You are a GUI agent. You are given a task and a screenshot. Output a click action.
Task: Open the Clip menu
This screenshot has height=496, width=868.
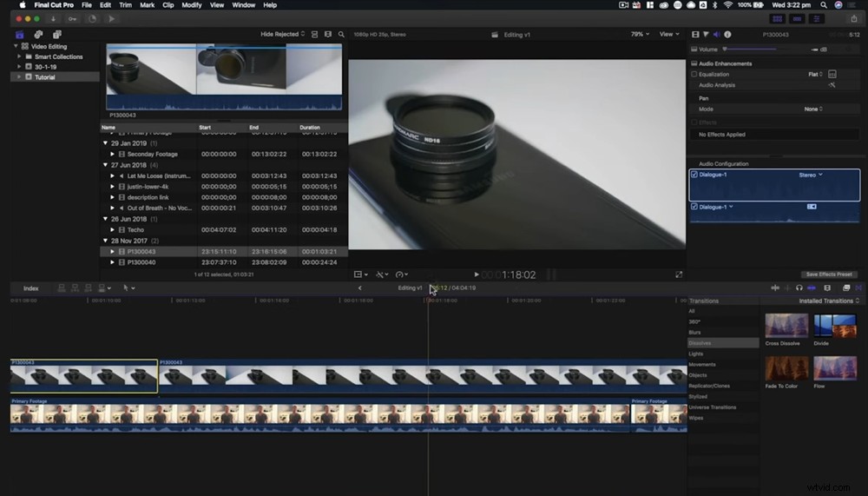[x=168, y=5]
